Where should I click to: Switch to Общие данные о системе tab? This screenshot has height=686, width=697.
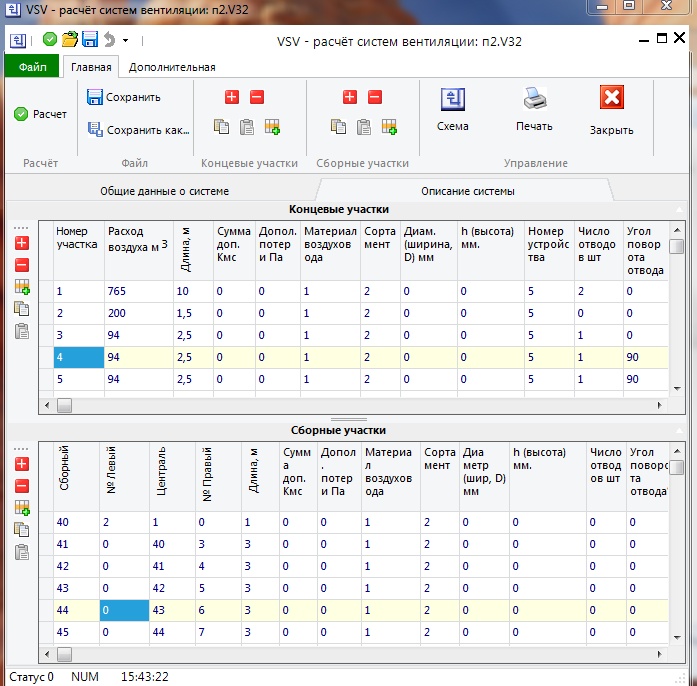tap(164, 191)
